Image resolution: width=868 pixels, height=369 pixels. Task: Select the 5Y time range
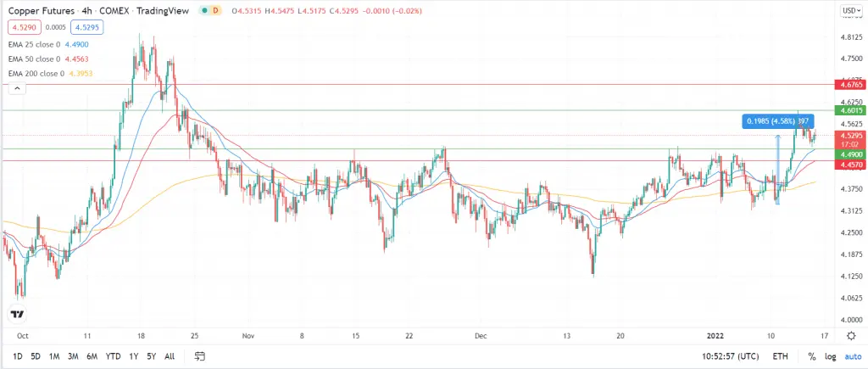coord(151,356)
